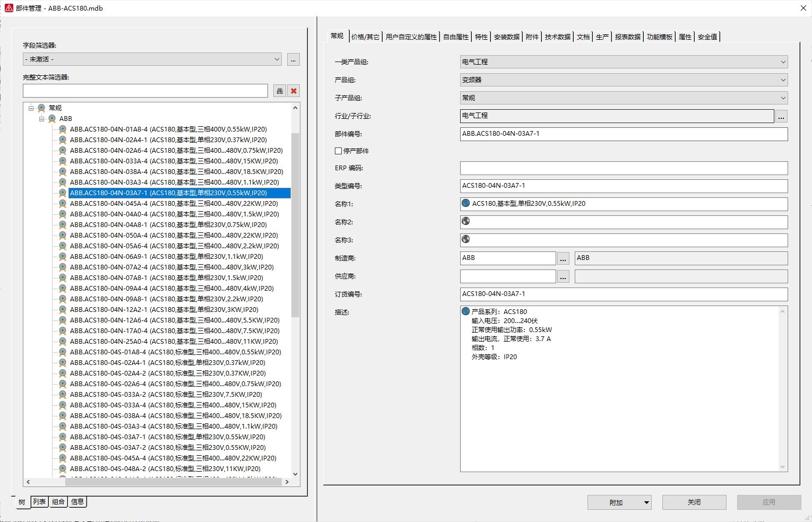Open the 技术数据 tab
This screenshot has height=522, width=812.
click(557, 37)
